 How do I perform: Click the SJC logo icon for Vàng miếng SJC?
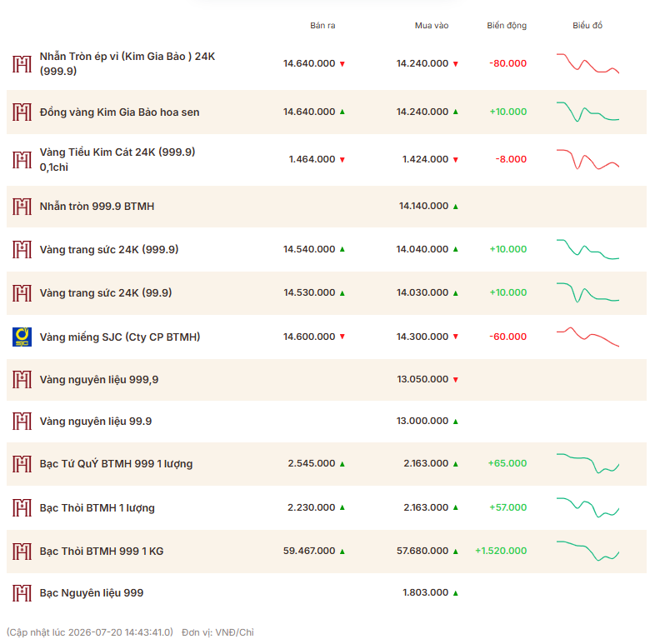pyautogui.click(x=22, y=337)
